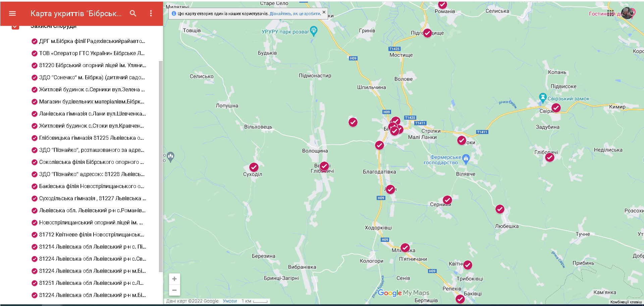Viewport: 644px width, 306px height.
Task: Click the grey restaurant pin at left map edge
Action: coord(171,157)
